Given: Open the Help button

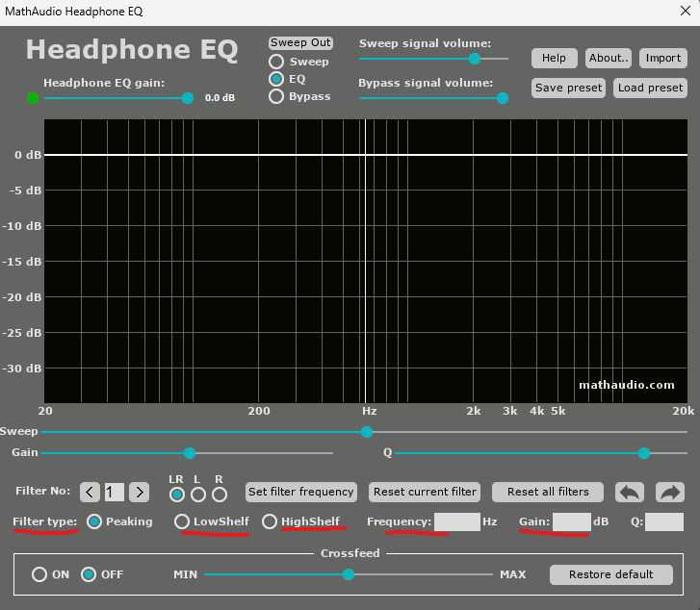Looking at the screenshot, I should pyautogui.click(x=554, y=58).
